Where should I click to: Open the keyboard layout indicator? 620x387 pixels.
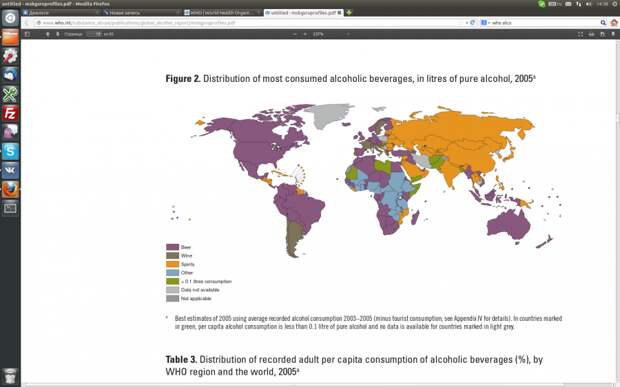(554, 4)
